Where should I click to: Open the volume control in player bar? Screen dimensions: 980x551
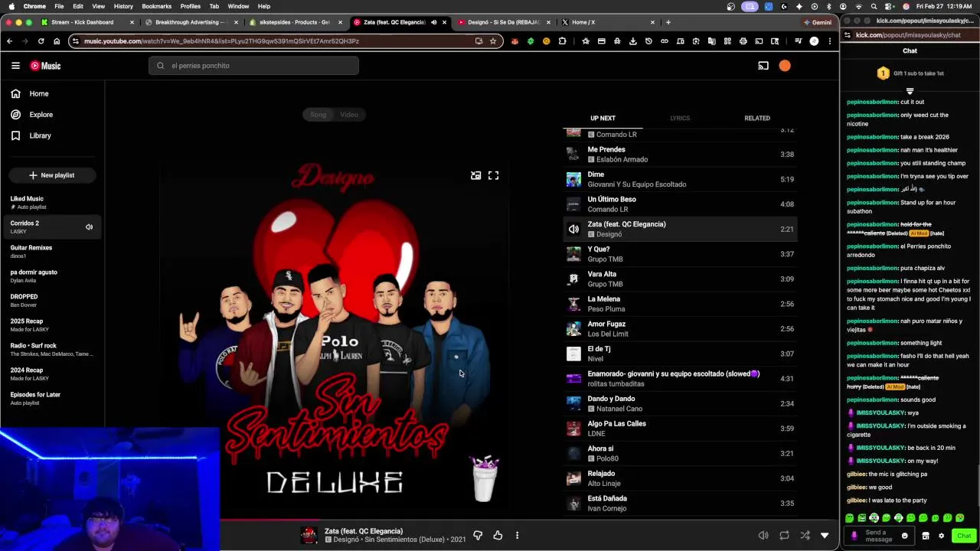[x=763, y=536]
